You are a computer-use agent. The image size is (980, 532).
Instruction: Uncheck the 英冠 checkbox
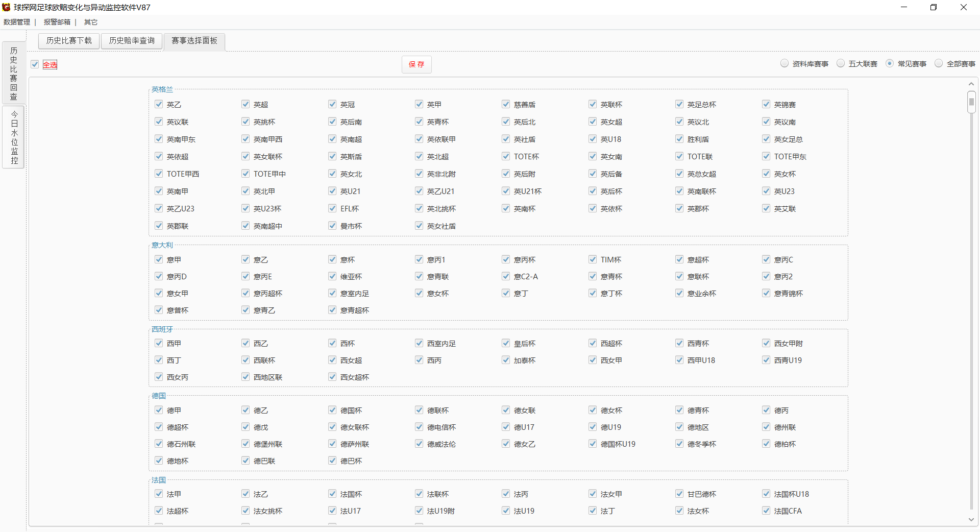click(332, 104)
